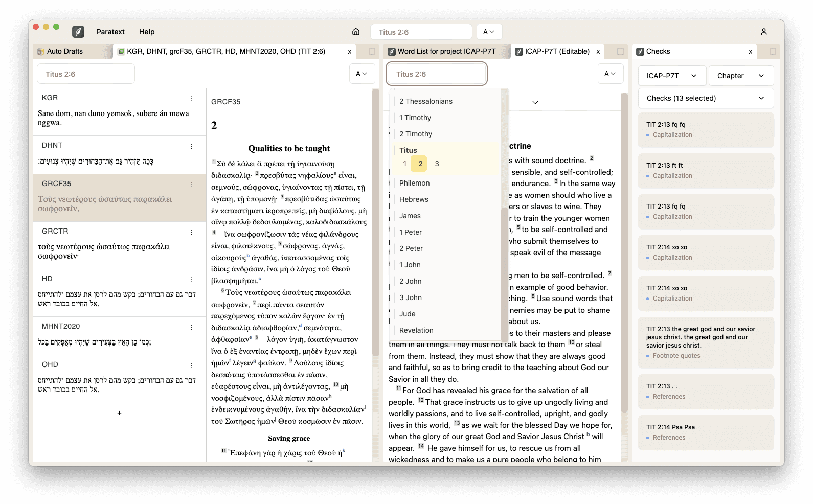Open the ICAP-P7T project dropdown
The height and width of the screenshot is (504, 813).
672,76
